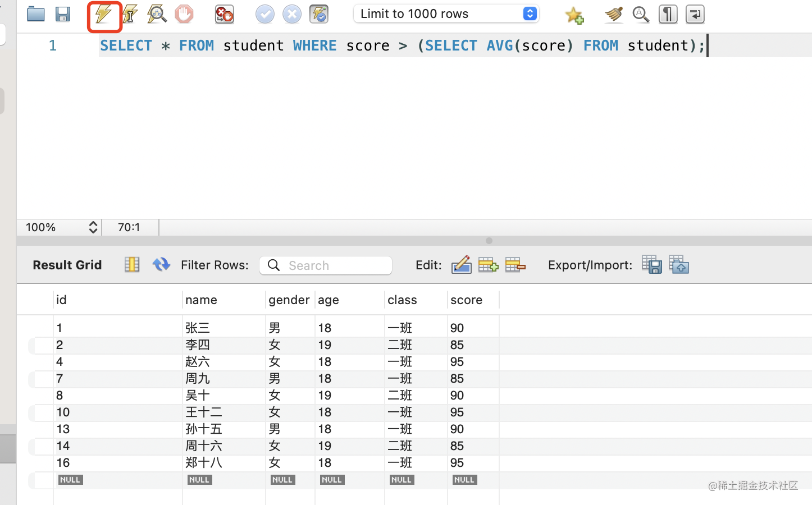Open the Limit to 1000 rows dropdown
Image resolution: width=812 pixels, height=505 pixels.
pyautogui.click(x=446, y=14)
